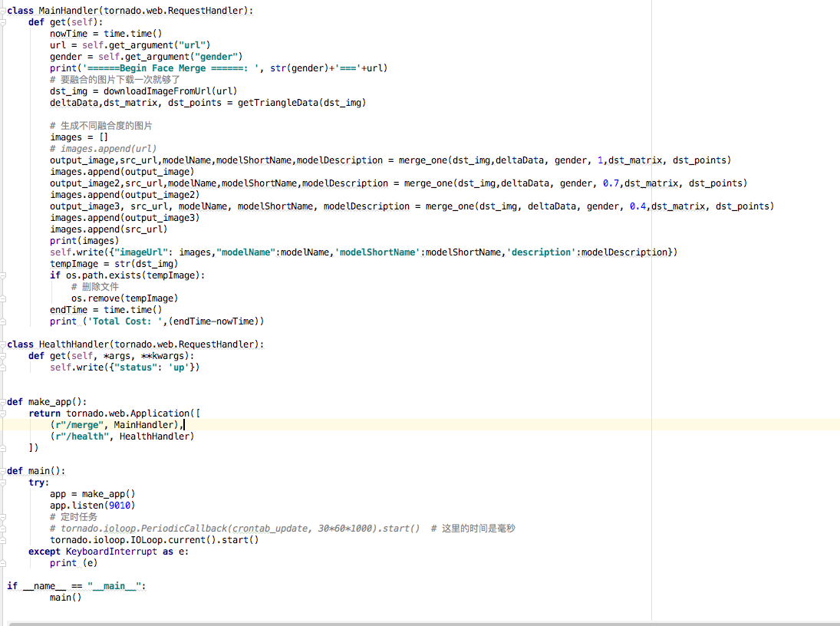Click the port number 9010
Screen dimensions: 840x626
click(x=120, y=506)
